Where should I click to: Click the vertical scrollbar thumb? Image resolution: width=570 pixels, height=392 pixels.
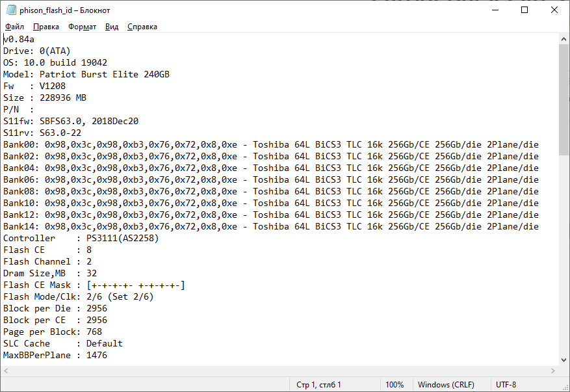pos(564,100)
